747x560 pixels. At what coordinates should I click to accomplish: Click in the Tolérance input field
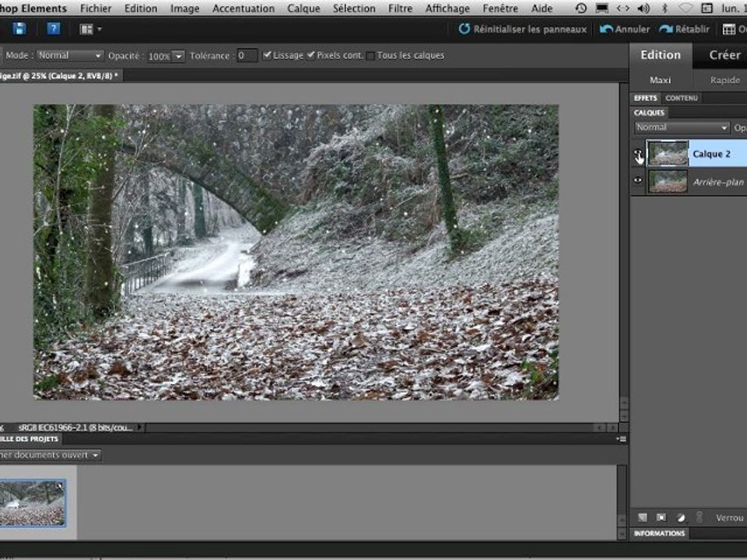click(247, 56)
